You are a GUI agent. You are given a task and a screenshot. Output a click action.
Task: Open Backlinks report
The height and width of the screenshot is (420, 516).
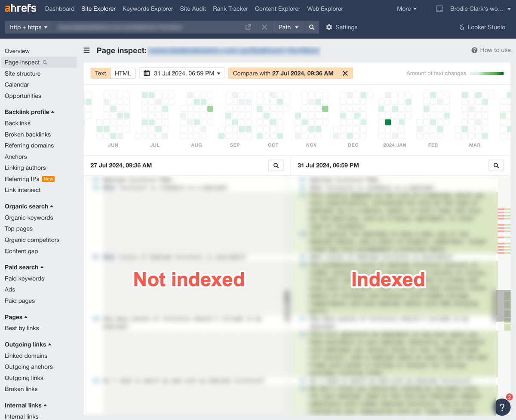click(x=18, y=123)
